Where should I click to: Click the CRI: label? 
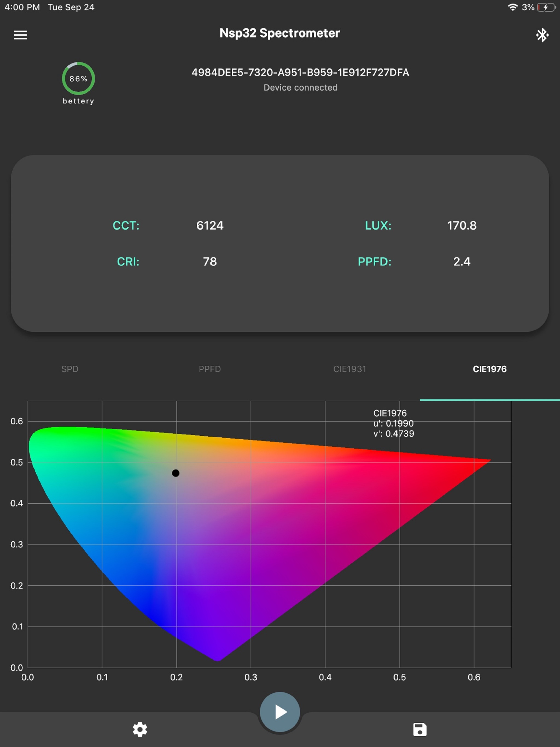[x=128, y=261]
